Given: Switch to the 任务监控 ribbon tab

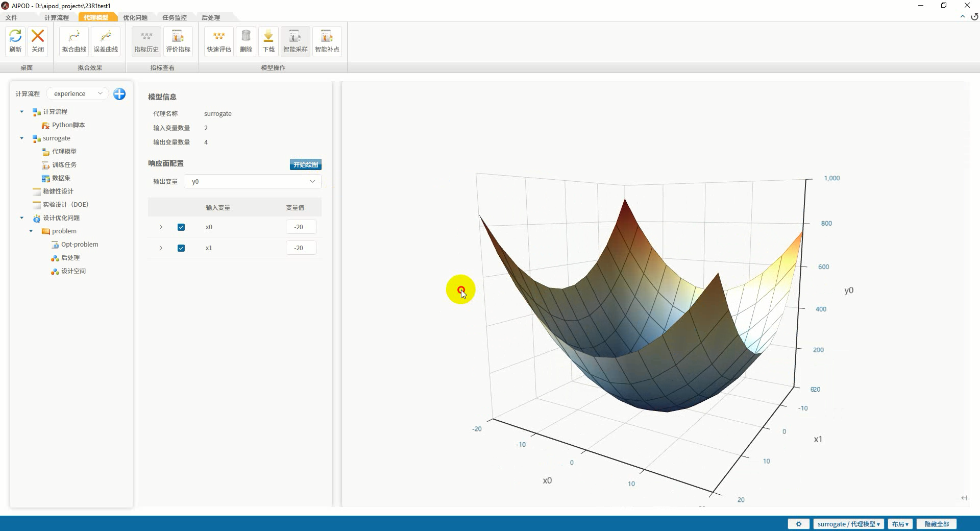Looking at the screenshot, I should pyautogui.click(x=175, y=17).
